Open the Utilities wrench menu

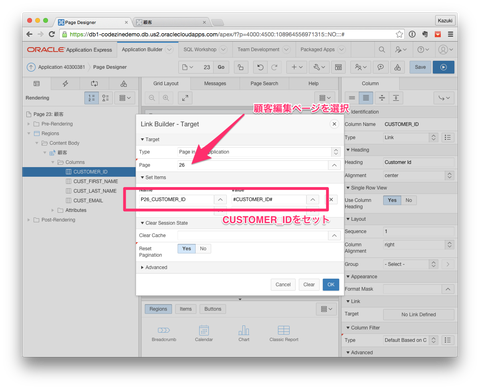coord(319,67)
